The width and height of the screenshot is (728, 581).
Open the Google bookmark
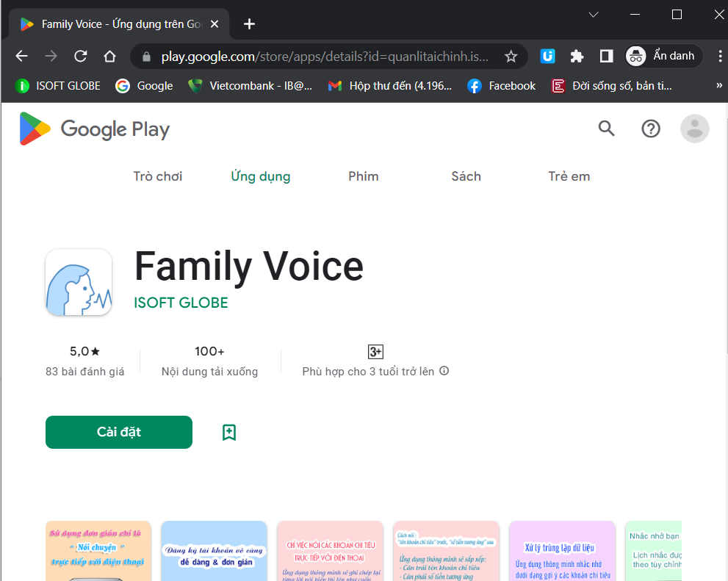coord(144,86)
